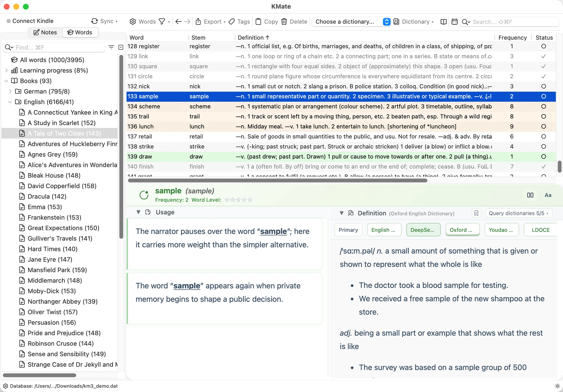Image resolution: width=563 pixels, height=392 pixels.
Task: Click the sidebar sort filter lines icon
Action: (x=111, y=47)
